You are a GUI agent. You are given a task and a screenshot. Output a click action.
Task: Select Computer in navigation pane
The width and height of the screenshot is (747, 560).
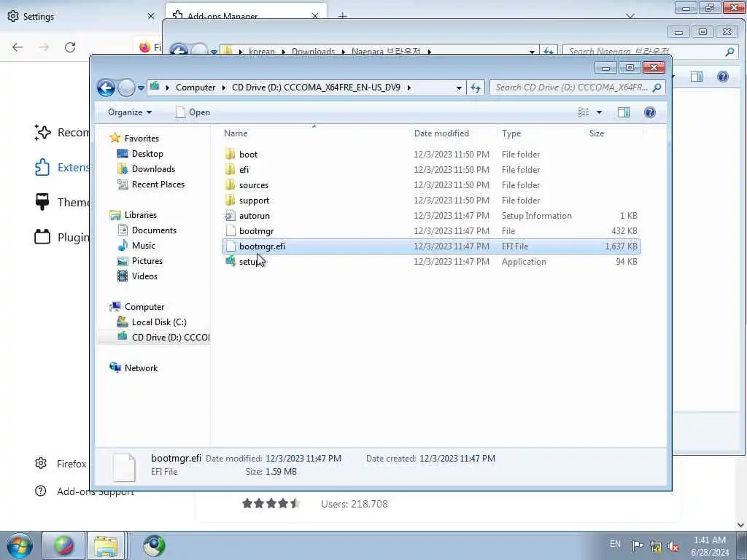(144, 307)
